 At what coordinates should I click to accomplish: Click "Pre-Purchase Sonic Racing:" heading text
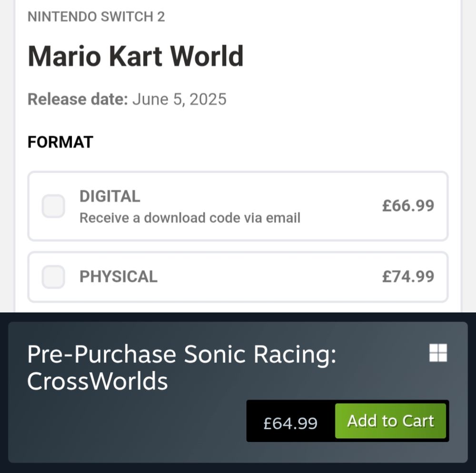[182, 354]
